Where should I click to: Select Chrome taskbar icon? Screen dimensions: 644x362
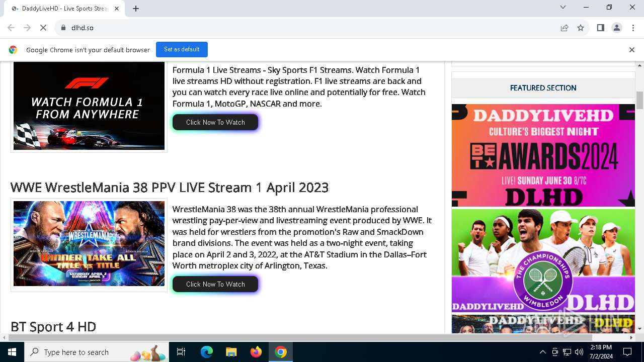coord(281,352)
